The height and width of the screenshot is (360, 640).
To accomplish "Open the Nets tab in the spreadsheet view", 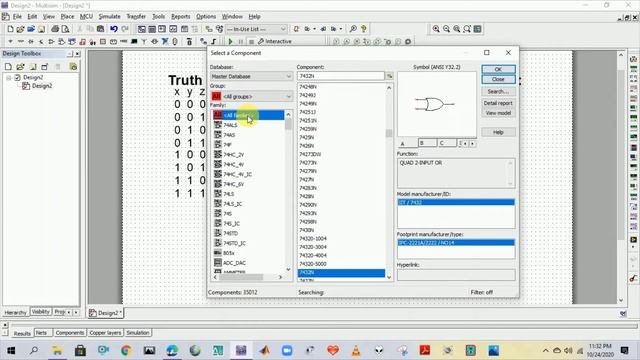I will [42, 333].
